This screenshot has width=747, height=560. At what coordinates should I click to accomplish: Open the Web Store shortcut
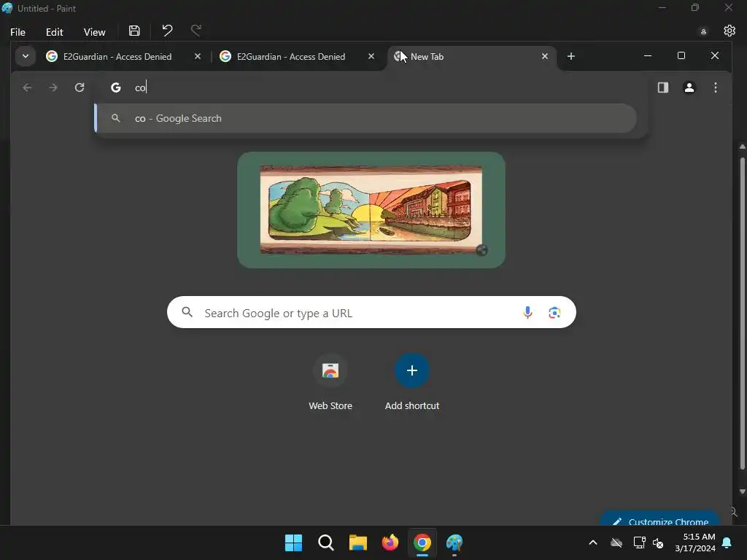330,382
